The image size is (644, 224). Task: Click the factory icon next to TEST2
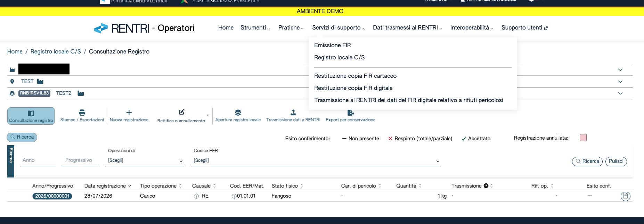(81, 93)
